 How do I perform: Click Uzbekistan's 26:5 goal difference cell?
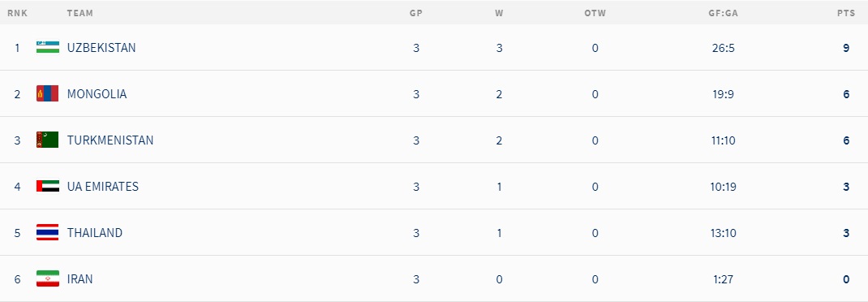[723, 48]
